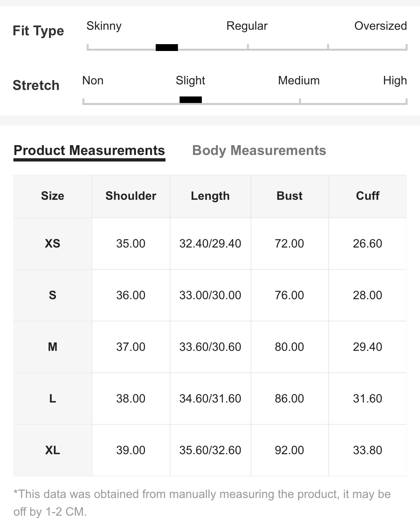
Task: Select the L size row label
Action: point(53,399)
